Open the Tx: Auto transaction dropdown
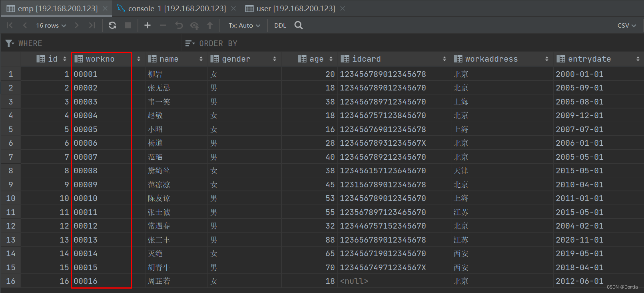Screen dimensions: 644x293 coord(244,25)
